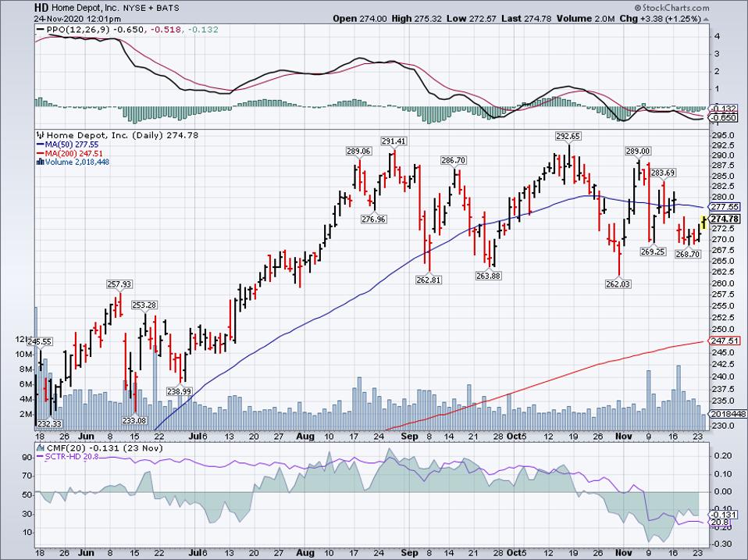Click the 'Chg +3.38 (+1.25%)' header value
The height and width of the screenshot is (560, 748).
tap(661, 19)
